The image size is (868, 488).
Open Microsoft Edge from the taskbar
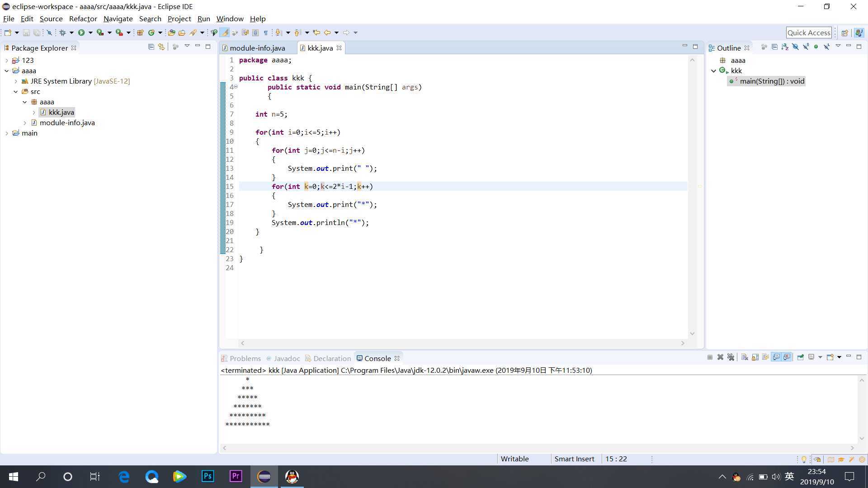pos(124,476)
